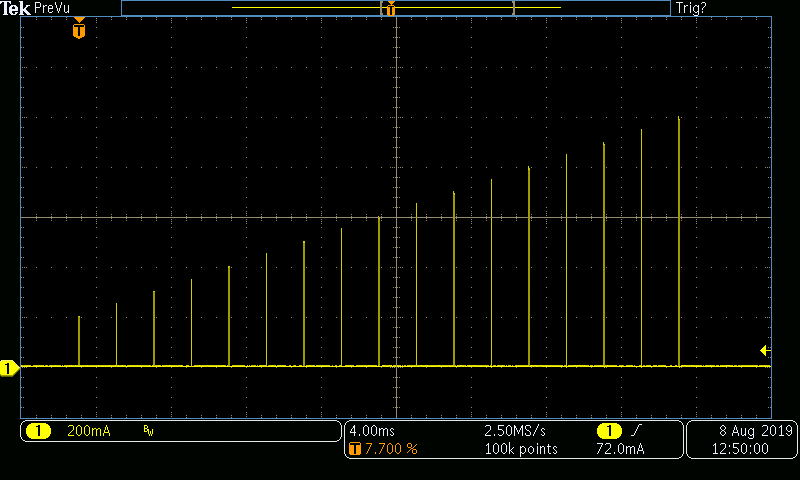Click the rising edge trigger slope icon
800x480 pixels.
click(636, 431)
